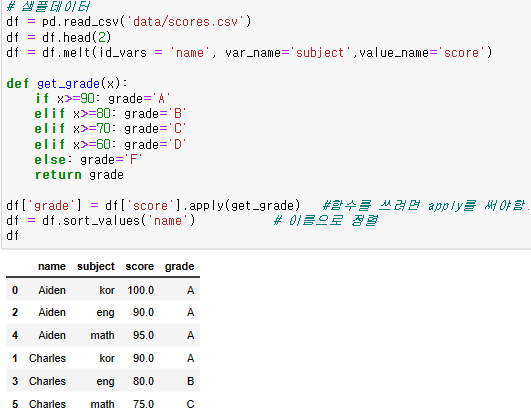Click the score cell showing 80.0
This screenshot has height=414, width=531.
point(143,381)
